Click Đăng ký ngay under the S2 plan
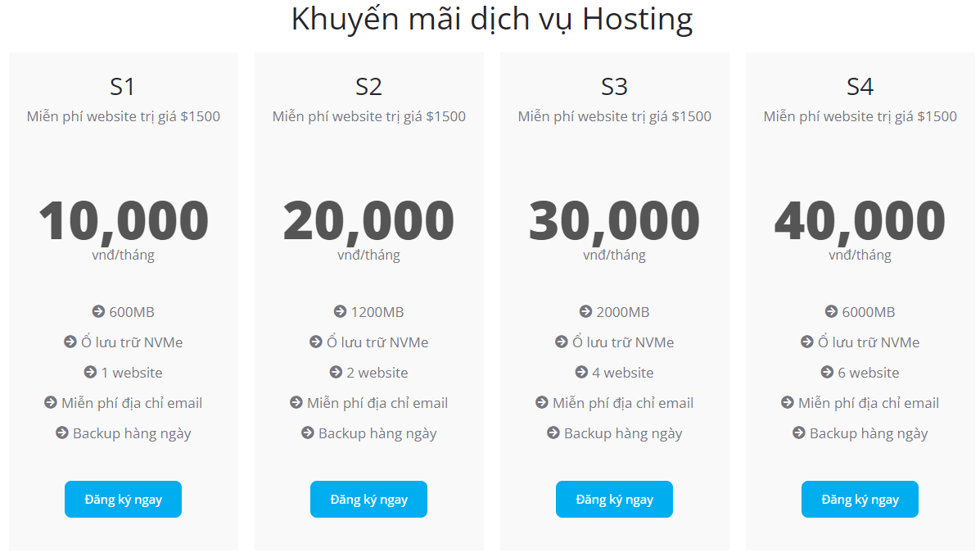This screenshot has width=980, height=557. pos(368,499)
